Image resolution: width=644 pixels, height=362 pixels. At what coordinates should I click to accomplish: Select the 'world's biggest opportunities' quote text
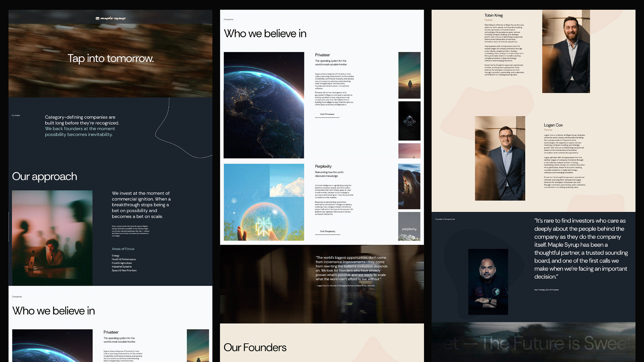point(352,268)
